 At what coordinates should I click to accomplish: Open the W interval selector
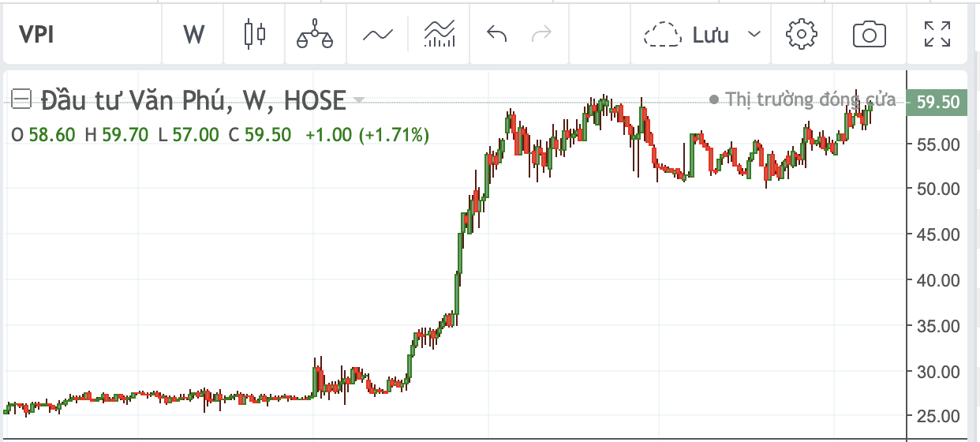pos(193,35)
